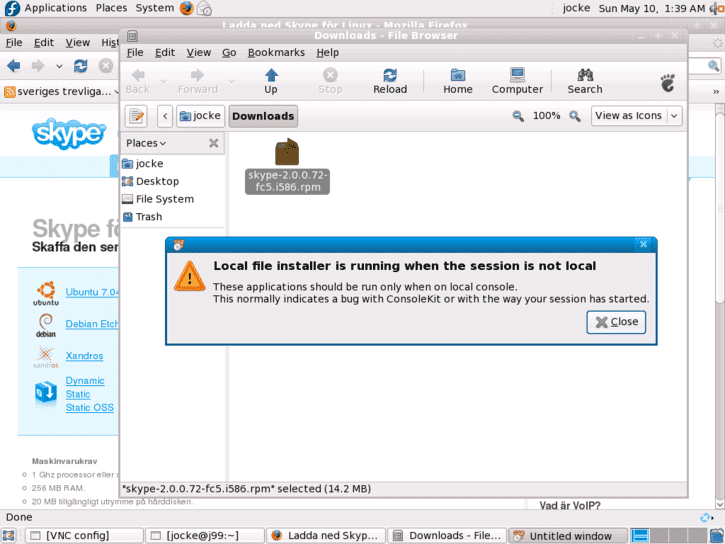Click the show desktop icon in taskbar
The height and width of the screenshot is (544, 725).
[9, 536]
